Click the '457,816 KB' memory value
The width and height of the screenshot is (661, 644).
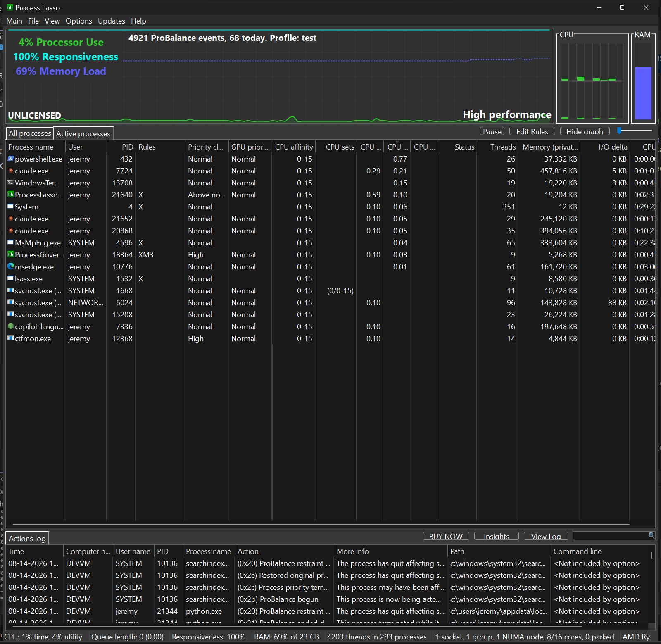[x=559, y=171]
